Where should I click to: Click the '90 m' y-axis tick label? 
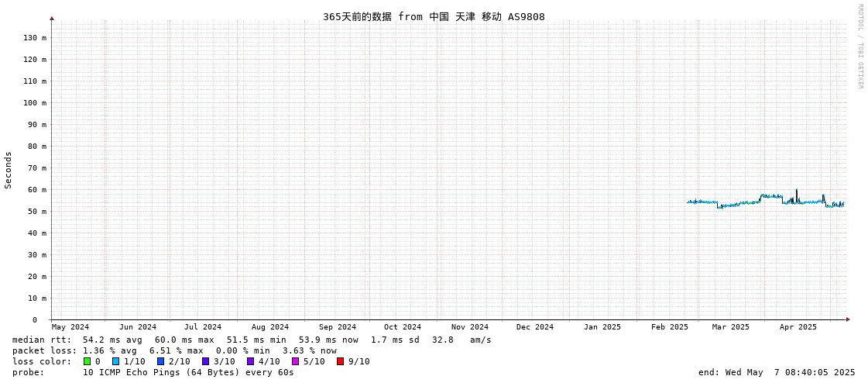[x=37, y=124]
